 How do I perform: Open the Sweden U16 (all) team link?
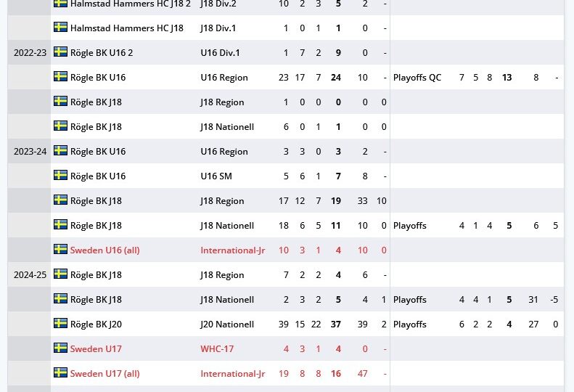(x=104, y=250)
